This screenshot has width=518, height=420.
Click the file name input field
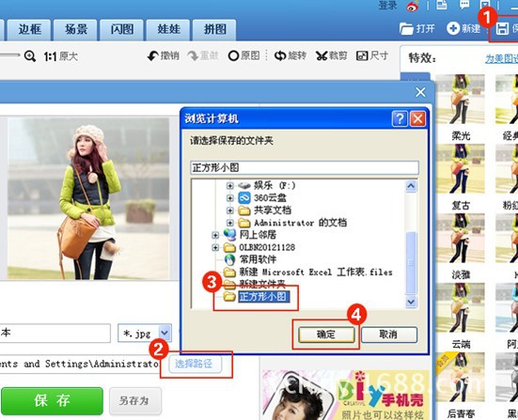tap(55, 333)
